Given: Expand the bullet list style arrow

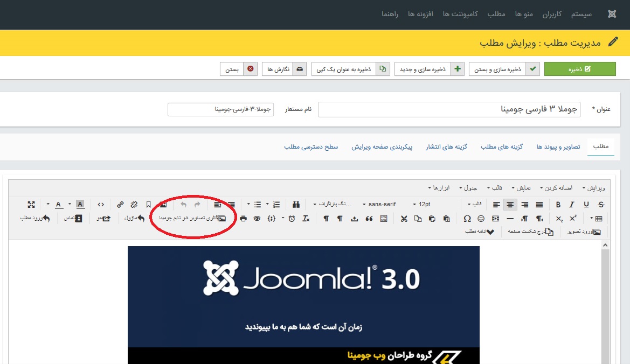Looking at the screenshot, I should pos(248,204).
